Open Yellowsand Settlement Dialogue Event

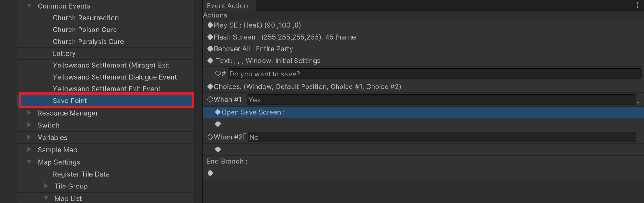point(114,77)
